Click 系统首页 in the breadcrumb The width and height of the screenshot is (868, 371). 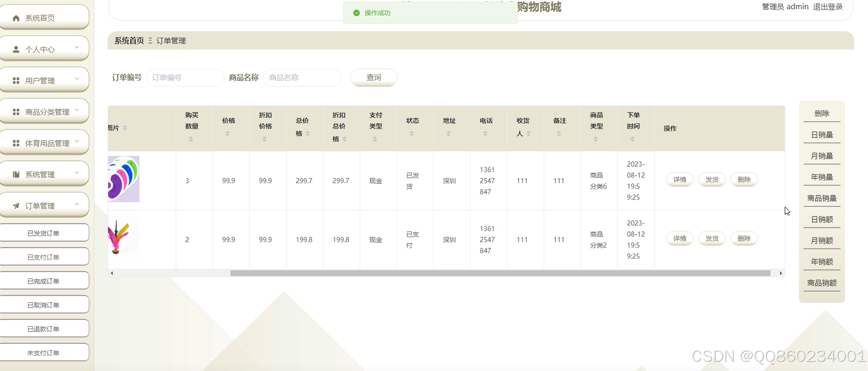tap(129, 40)
